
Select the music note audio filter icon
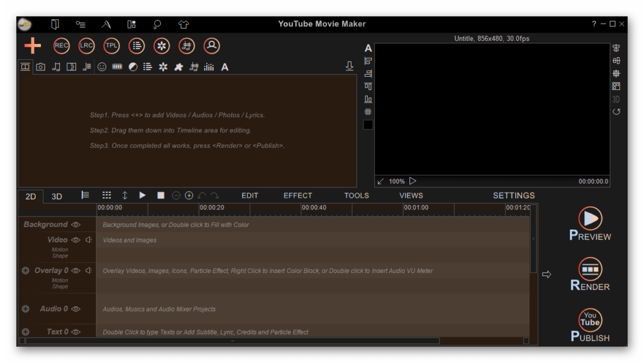[56, 67]
